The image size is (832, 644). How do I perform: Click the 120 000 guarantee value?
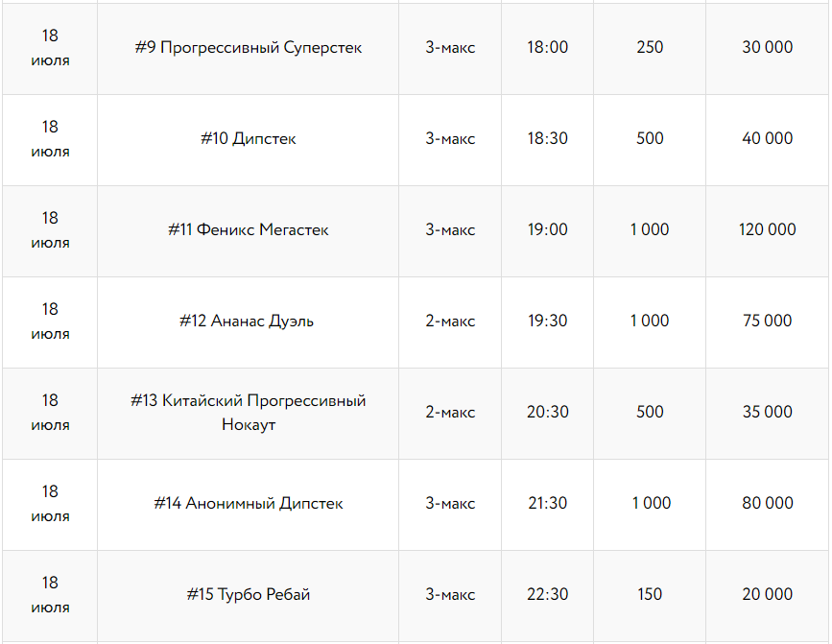coord(767,229)
